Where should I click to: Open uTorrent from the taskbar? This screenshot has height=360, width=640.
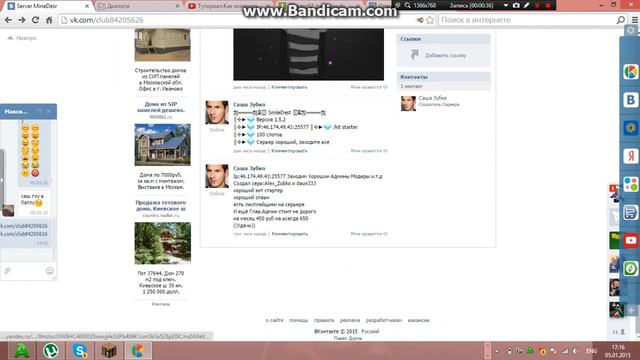coord(51,351)
